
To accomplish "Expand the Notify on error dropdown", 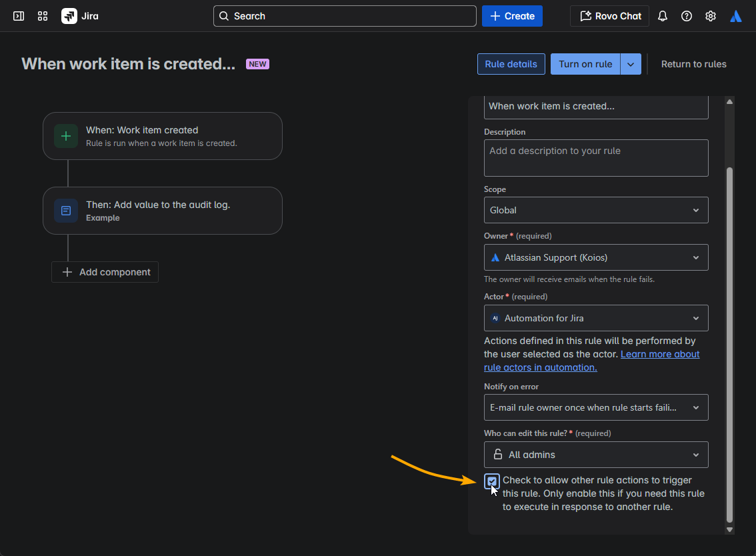I will coord(595,407).
